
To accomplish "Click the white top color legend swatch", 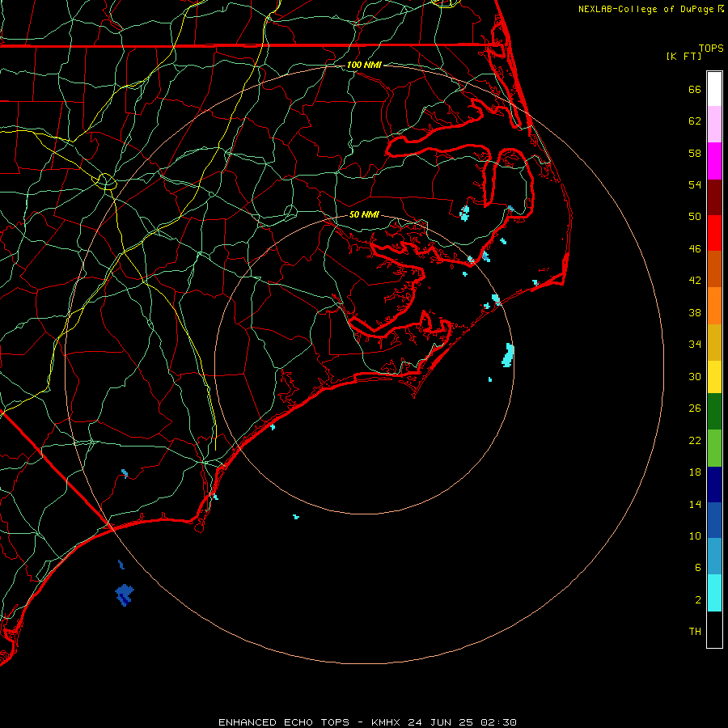I will pos(714,89).
